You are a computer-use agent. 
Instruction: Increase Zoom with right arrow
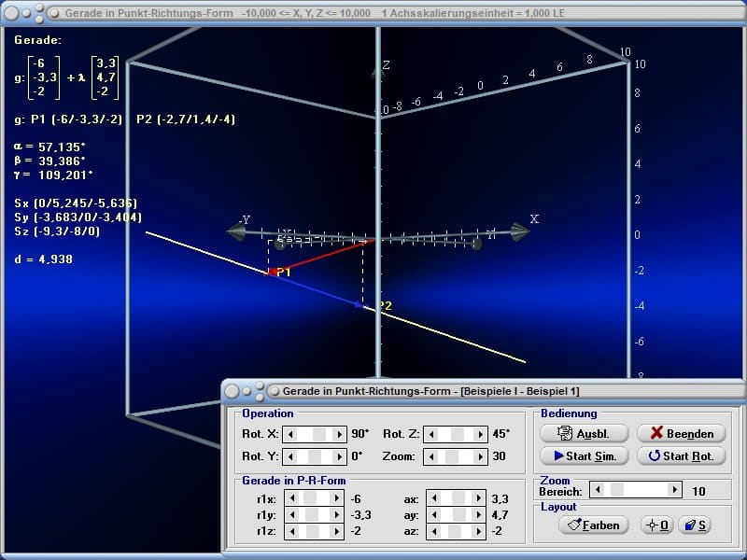point(480,456)
